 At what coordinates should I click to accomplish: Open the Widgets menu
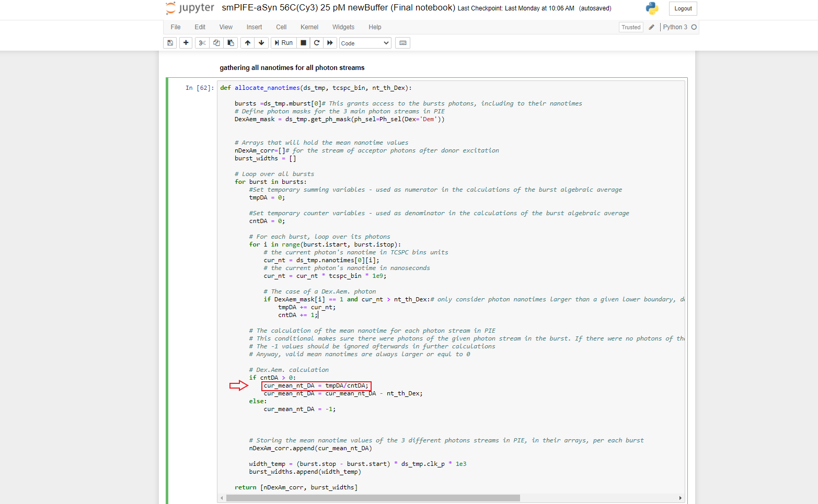pyautogui.click(x=343, y=27)
